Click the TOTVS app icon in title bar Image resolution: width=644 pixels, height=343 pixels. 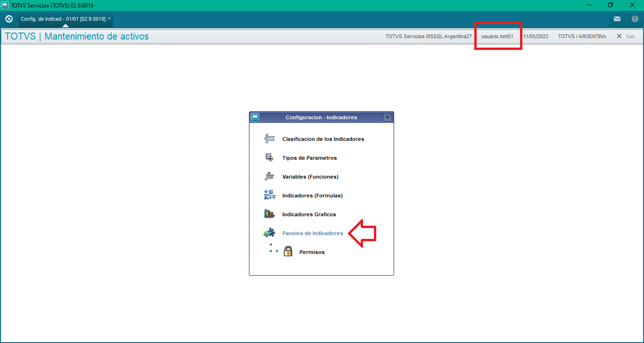[x=5, y=5]
